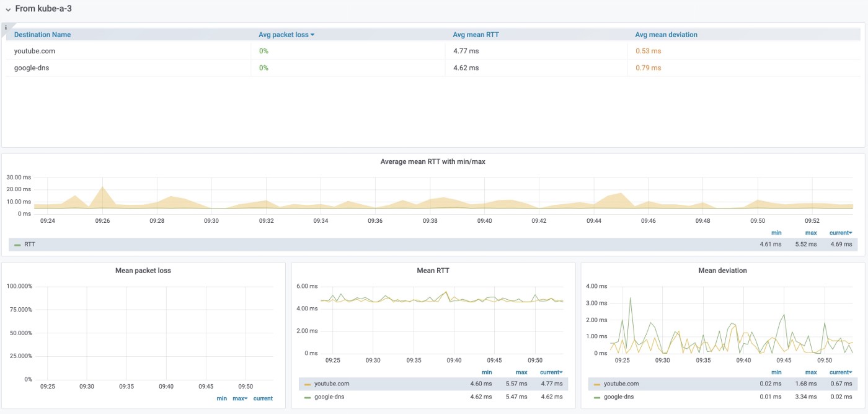The image size is (868, 414).
Task: Toggle RTT series label in Average RTT legend
Action: coord(30,245)
